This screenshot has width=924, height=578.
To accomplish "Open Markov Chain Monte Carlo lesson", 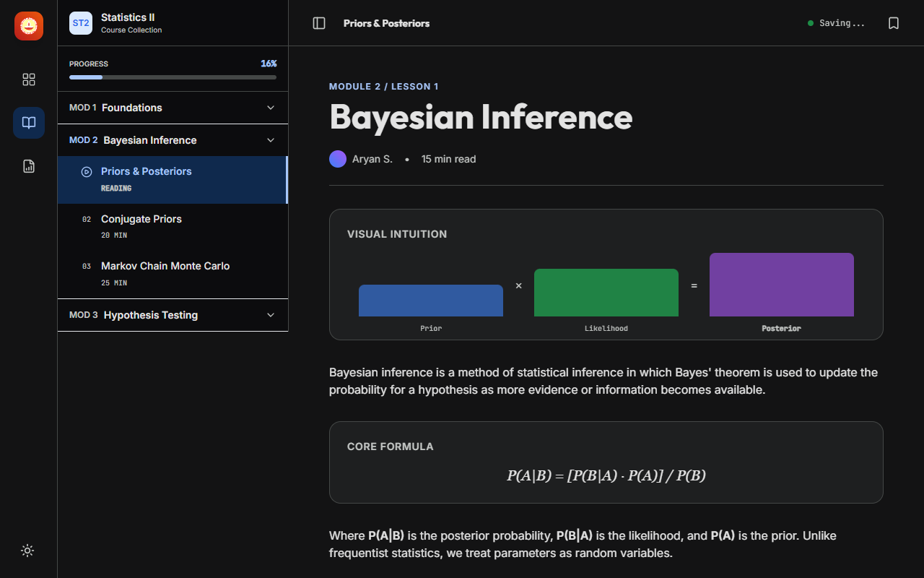I will pos(165,266).
